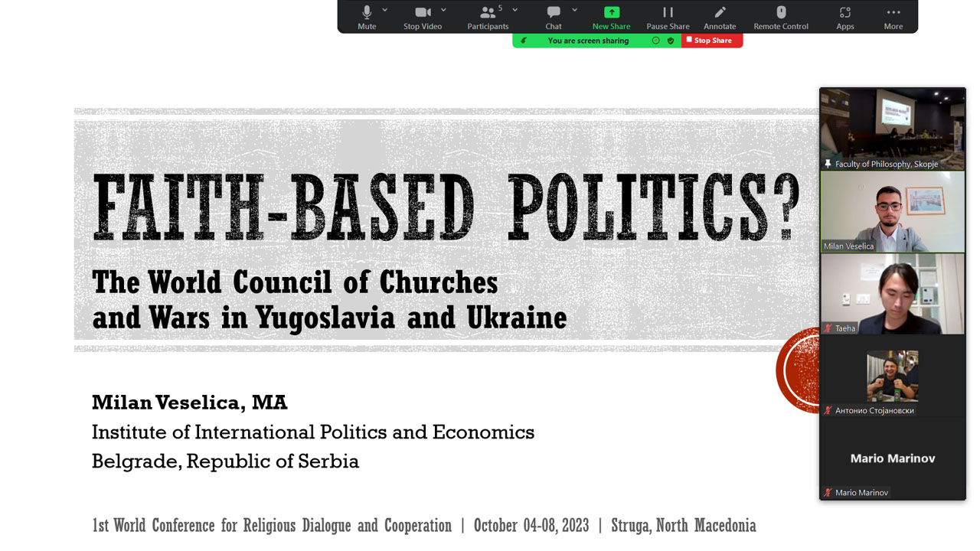Mute the microphone in Zoom toolbar
Image resolution: width=980 pixels, height=551 pixels.
367,17
